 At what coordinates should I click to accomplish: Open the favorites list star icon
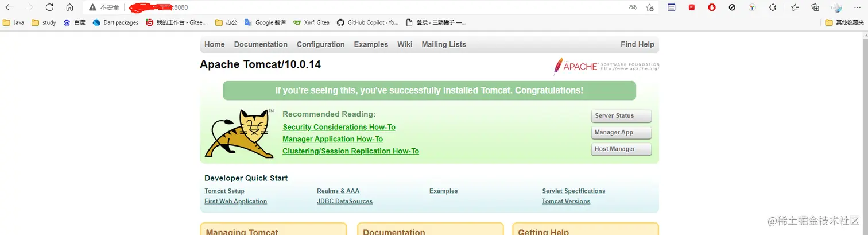pyautogui.click(x=795, y=7)
